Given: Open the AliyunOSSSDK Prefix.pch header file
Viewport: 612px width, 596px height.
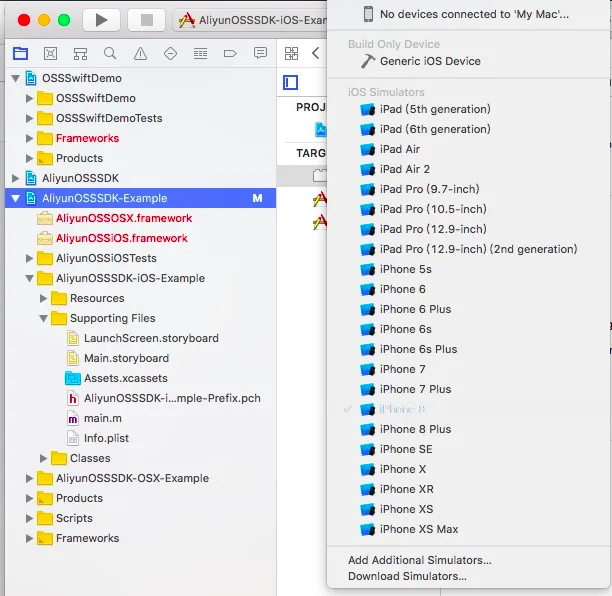Looking at the screenshot, I should tap(172, 398).
